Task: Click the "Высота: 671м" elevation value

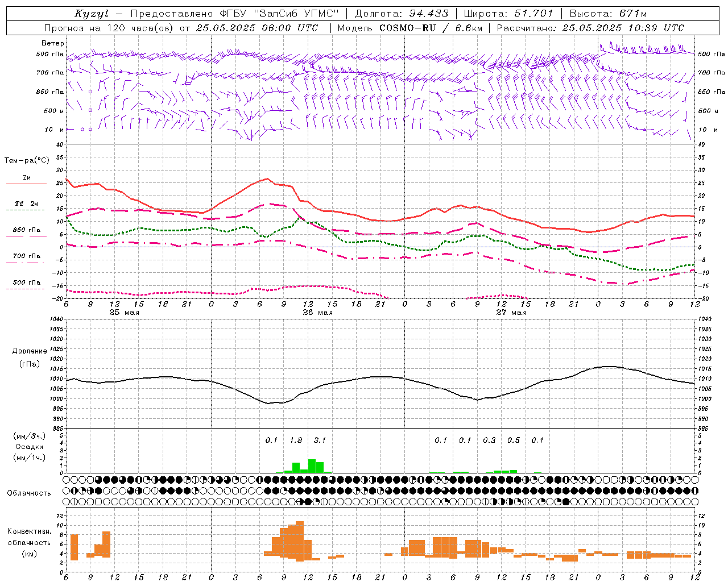Action: point(607,14)
